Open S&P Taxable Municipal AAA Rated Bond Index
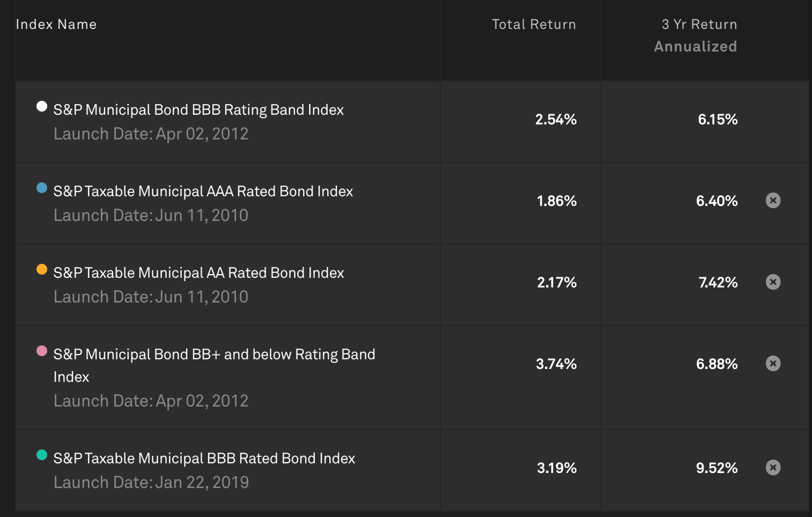The width and height of the screenshot is (812, 517). click(203, 191)
